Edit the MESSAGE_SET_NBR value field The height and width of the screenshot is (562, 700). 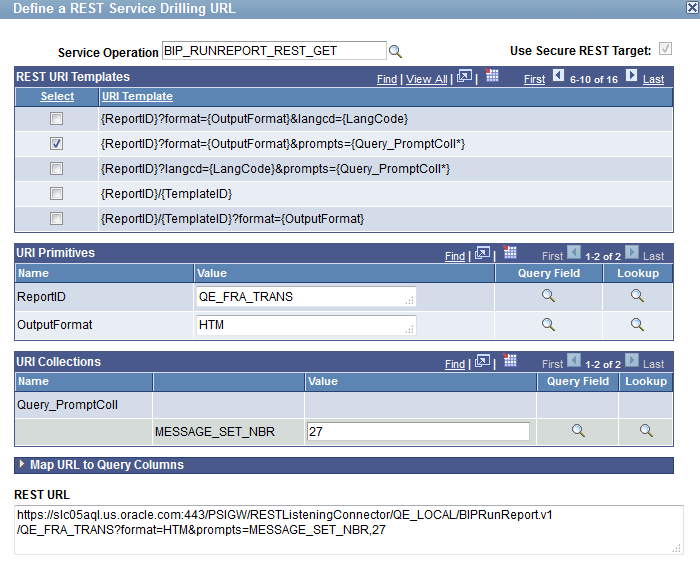click(418, 432)
